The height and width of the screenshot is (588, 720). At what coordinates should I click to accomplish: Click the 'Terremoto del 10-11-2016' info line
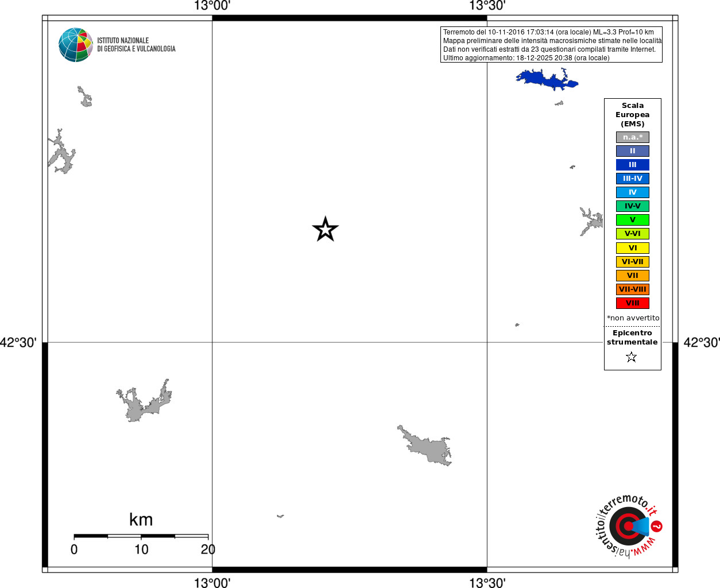coord(548,32)
